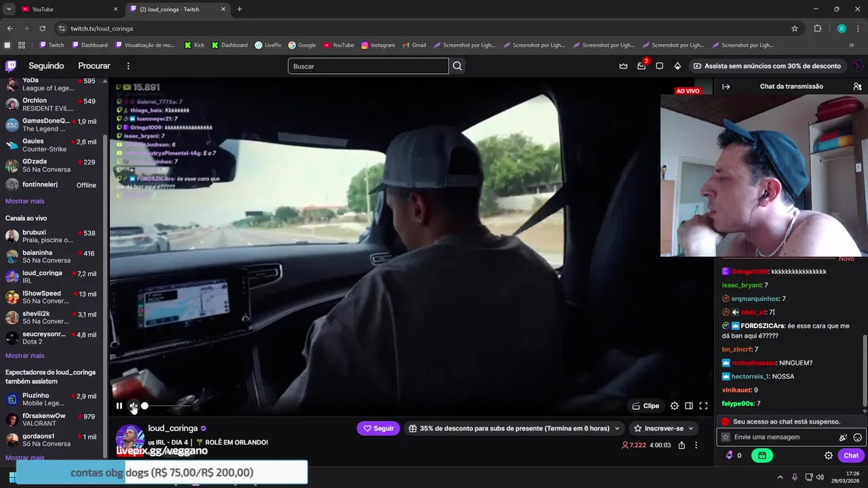
Task: Click the Assista sem anúncios offer button
Action: click(768, 66)
